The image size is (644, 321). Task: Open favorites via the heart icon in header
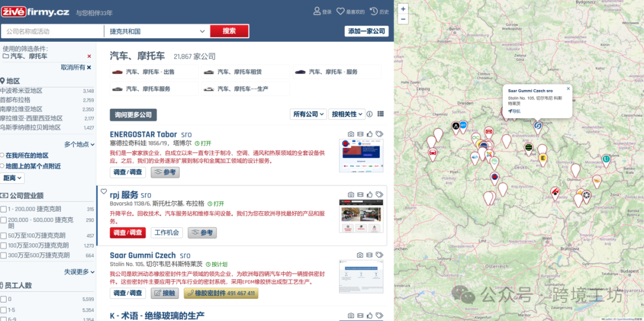(x=340, y=11)
